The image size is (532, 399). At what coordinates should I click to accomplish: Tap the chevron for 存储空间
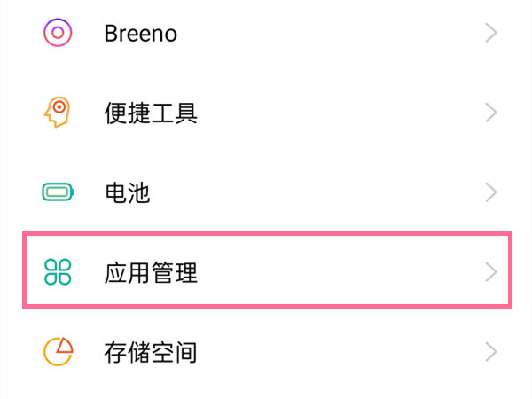coord(491,352)
